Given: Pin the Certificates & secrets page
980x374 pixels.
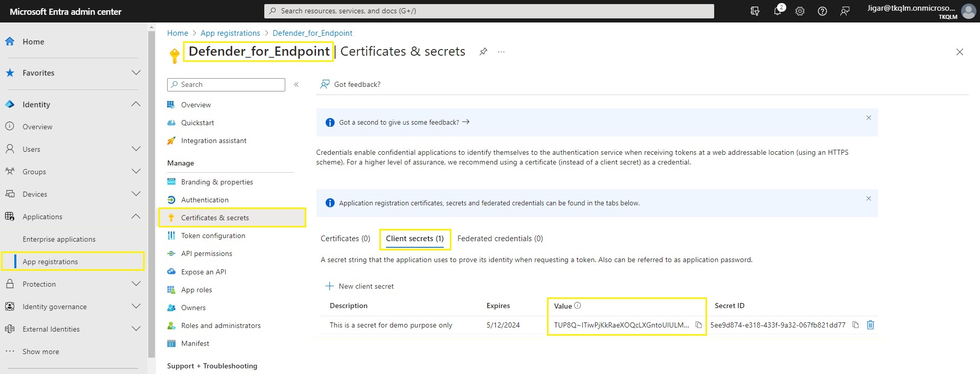Looking at the screenshot, I should point(483,52).
